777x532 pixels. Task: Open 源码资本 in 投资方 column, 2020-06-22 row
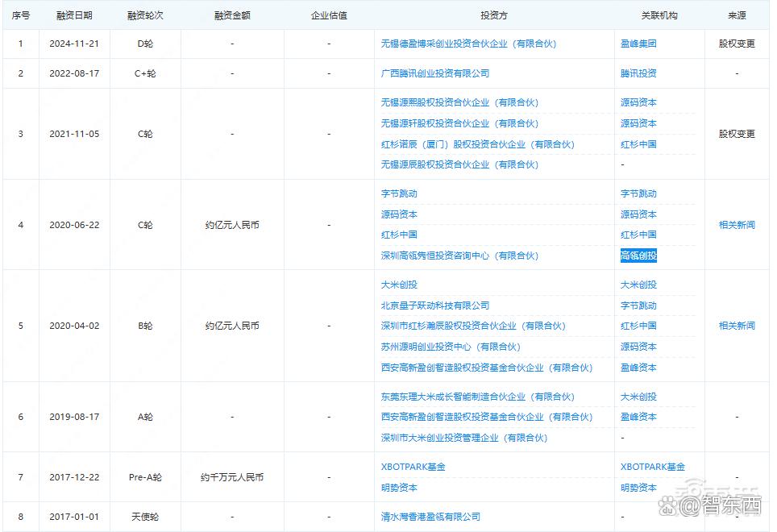[399, 214]
